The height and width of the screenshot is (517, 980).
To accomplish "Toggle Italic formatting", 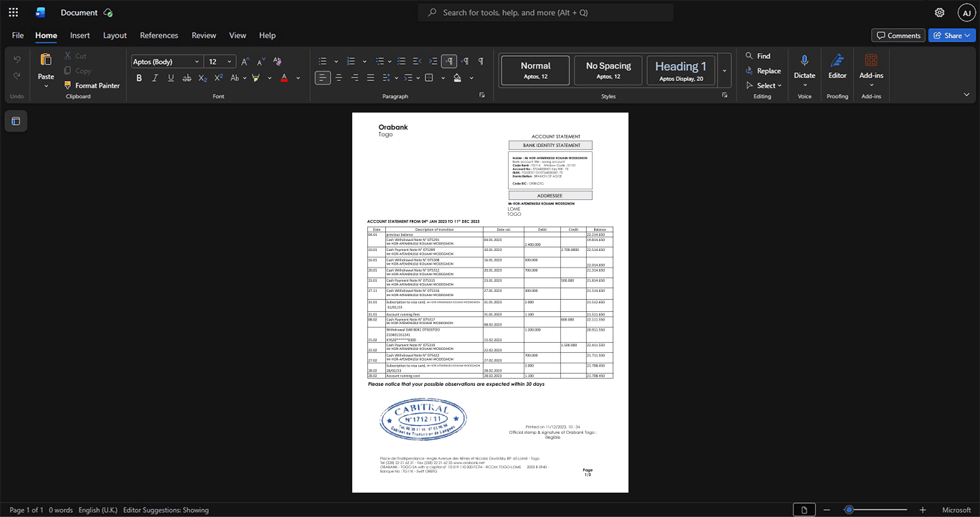I will [155, 77].
